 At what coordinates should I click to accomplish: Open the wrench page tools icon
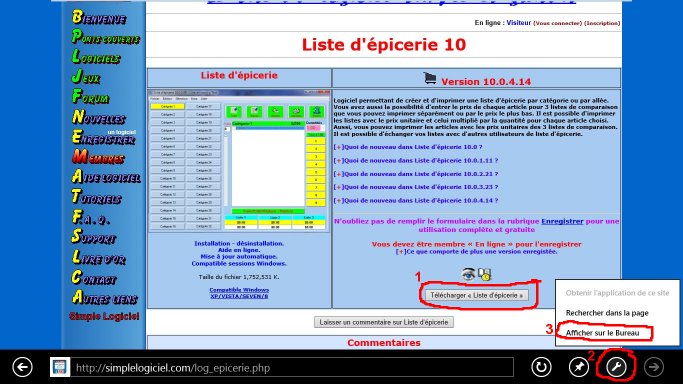(x=616, y=367)
